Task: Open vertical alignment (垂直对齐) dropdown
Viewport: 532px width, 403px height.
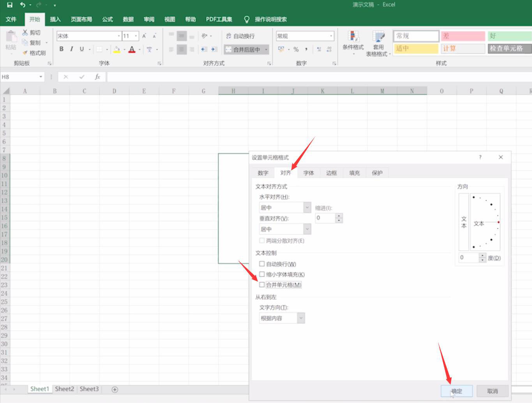Action: point(307,229)
